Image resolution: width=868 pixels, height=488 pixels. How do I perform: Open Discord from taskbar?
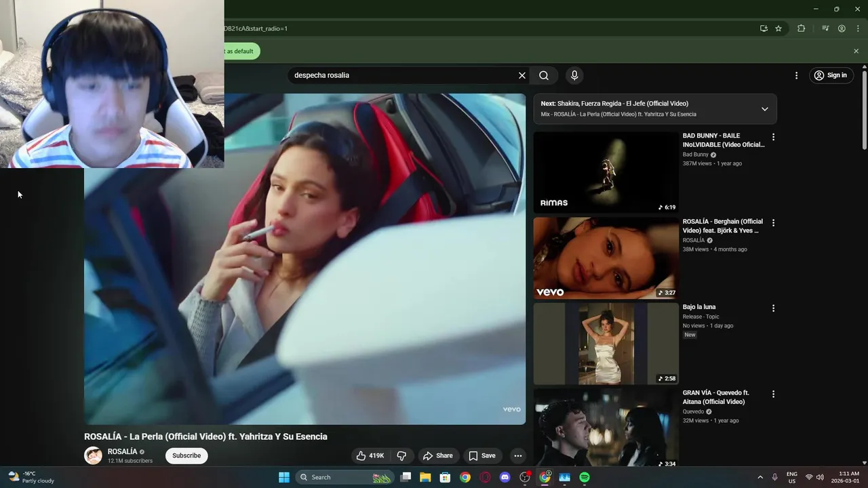click(x=505, y=477)
